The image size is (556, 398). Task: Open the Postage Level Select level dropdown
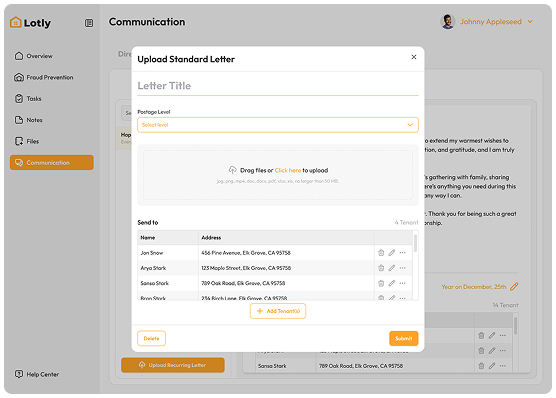click(278, 125)
